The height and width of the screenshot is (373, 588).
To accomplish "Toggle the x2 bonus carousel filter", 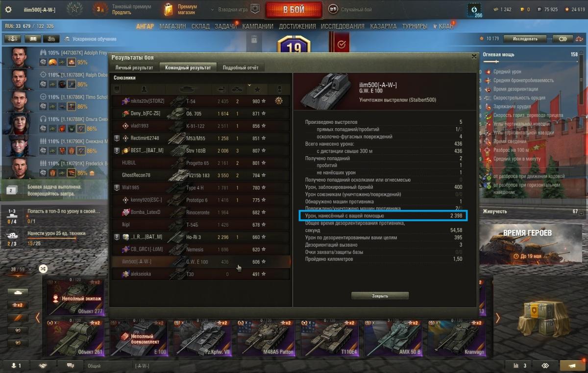I will tap(18, 305).
